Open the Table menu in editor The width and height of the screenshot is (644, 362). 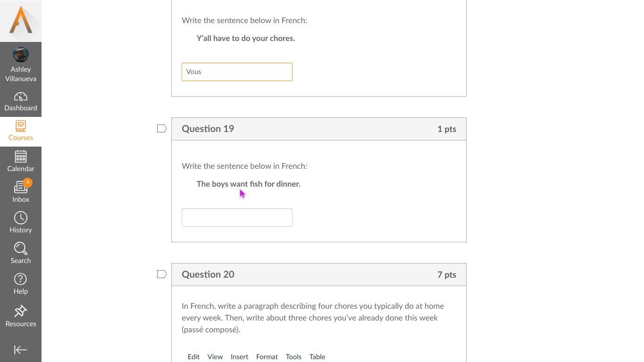317,357
